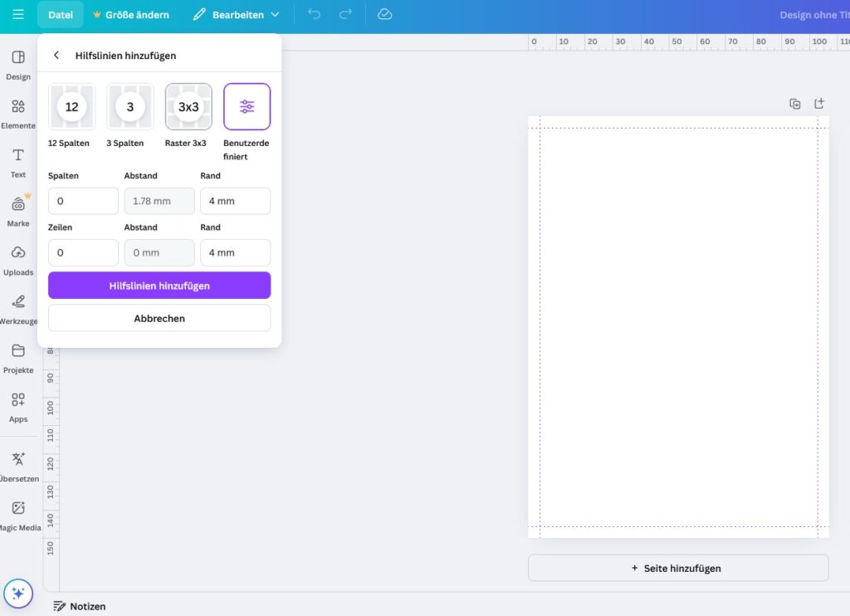Open the Datei menu
The width and height of the screenshot is (850, 616).
pos(61,15)
